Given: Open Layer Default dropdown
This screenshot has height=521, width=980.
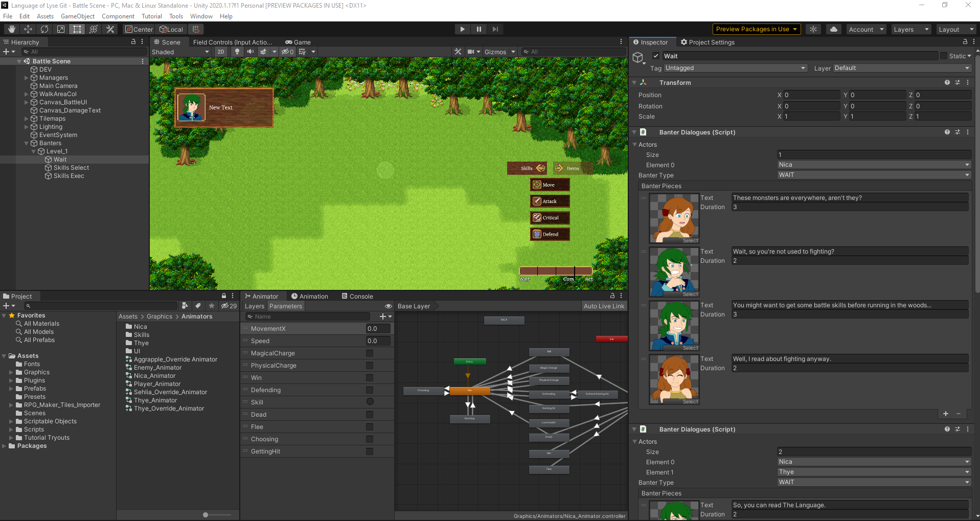Looking at the screenshot, I should (902, 68).
